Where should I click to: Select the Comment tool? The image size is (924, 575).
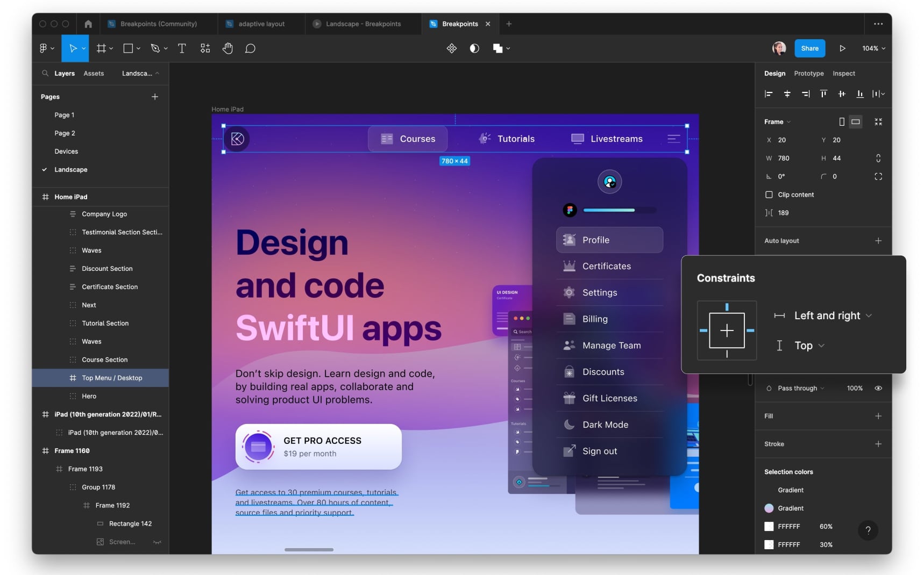click(x=250, y=48)
